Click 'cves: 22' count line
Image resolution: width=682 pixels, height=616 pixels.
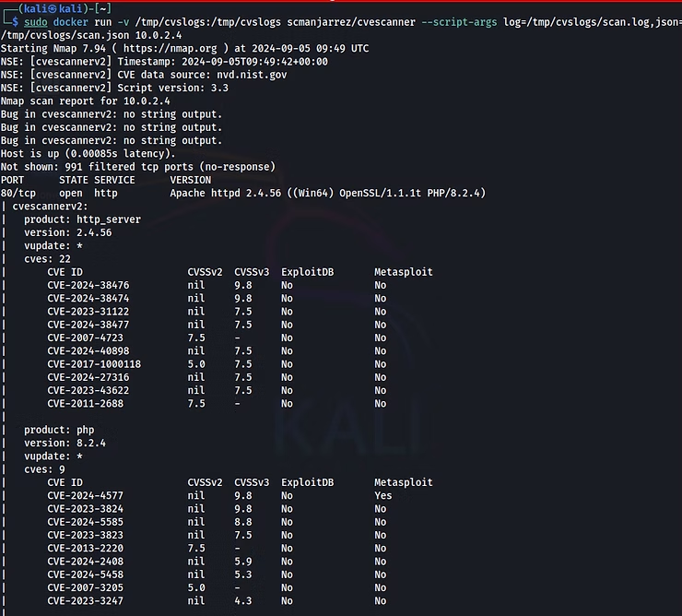point(47,259)
